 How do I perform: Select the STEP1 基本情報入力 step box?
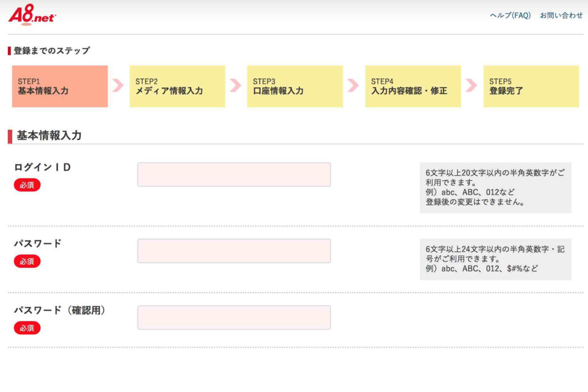coord(60,86)
